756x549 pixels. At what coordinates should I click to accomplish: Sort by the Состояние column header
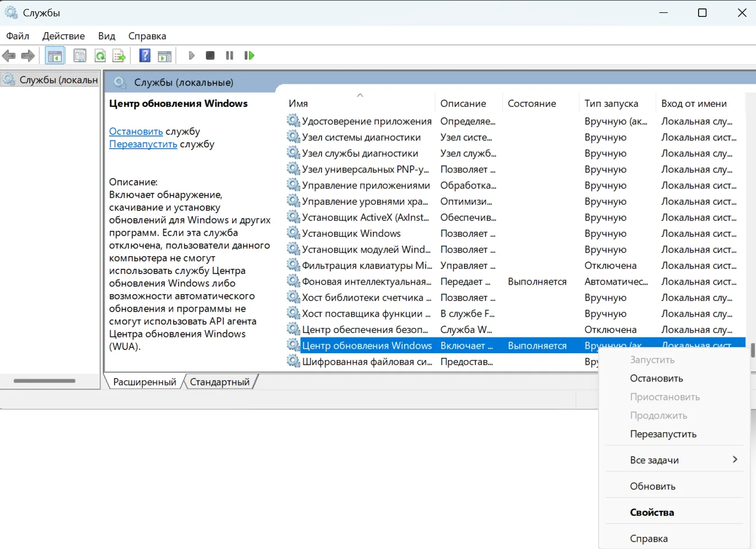pyautogui.click(x=540, y=103)
